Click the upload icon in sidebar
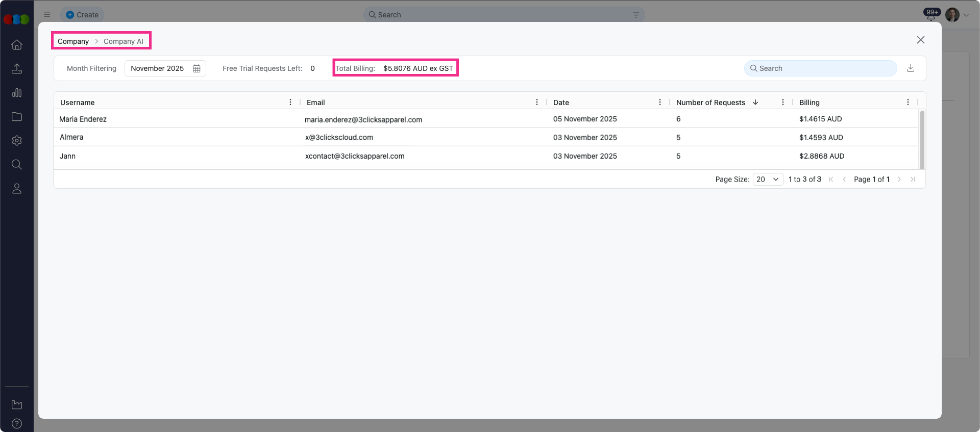980x432 pixels. (17, 69)
